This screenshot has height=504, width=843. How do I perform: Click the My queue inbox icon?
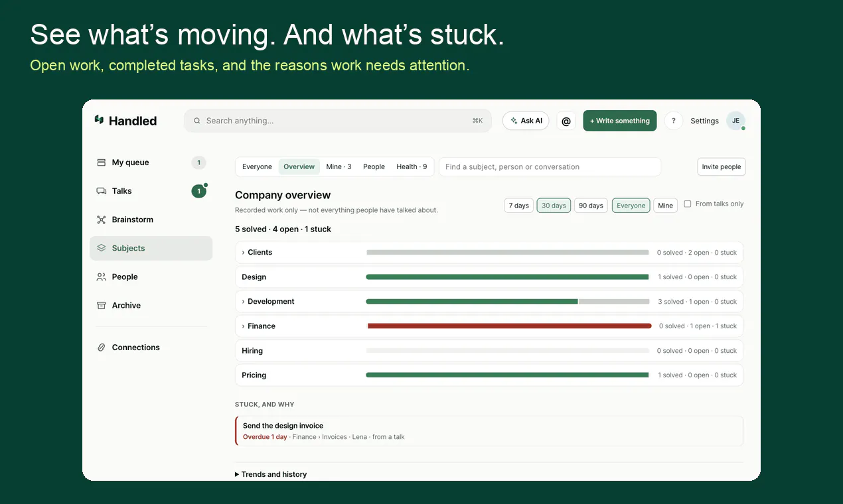coord(102,162)
